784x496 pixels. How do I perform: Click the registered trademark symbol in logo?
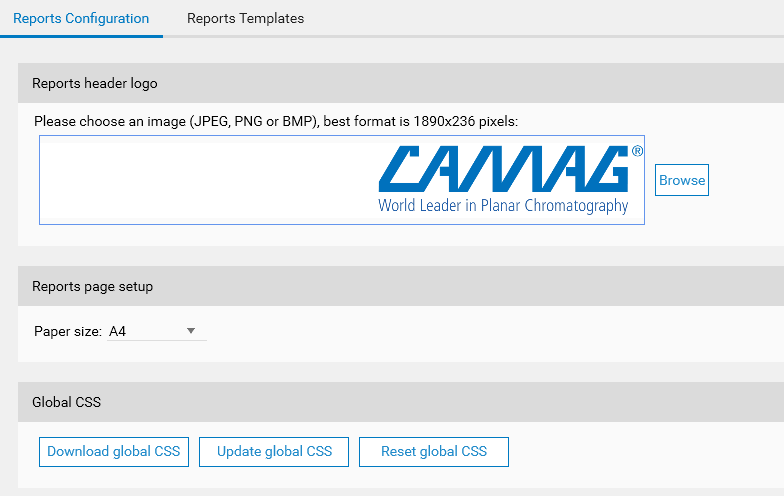[637, 151]
